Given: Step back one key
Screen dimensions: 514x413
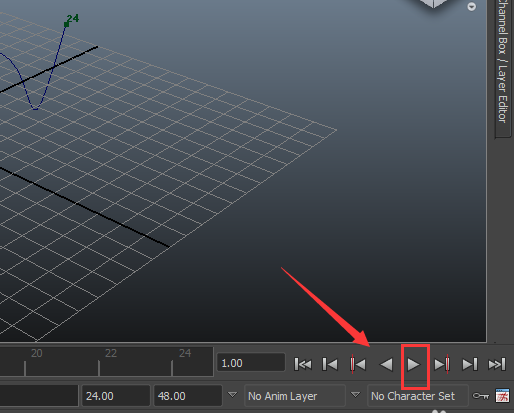Looking at the screenshot, I should tap(358, 364).
